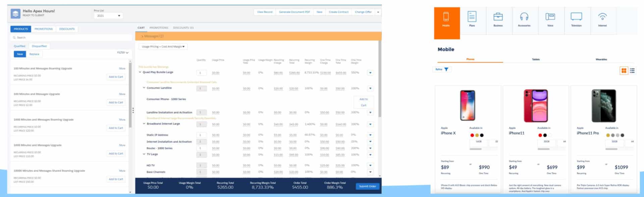Switch catalog to list view
Image resolution: width=644 pixels, height=197 pixels.
632,70
